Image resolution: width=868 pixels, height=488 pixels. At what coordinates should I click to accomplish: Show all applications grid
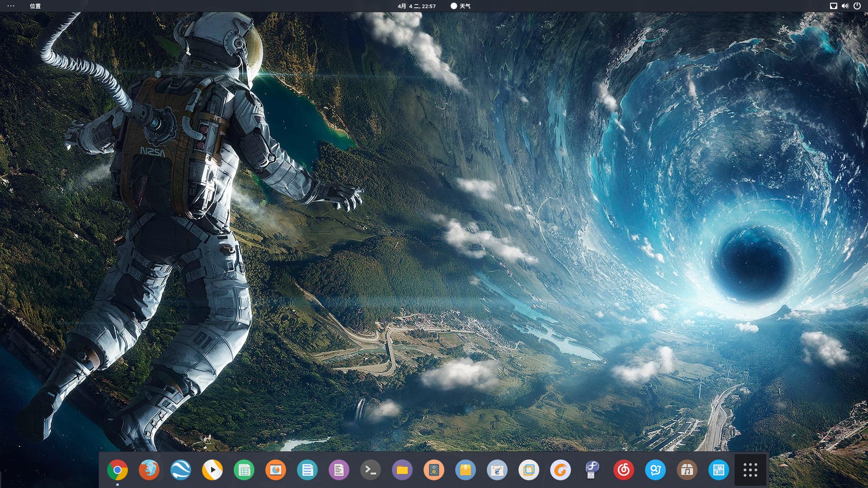(x=750, y=470)
